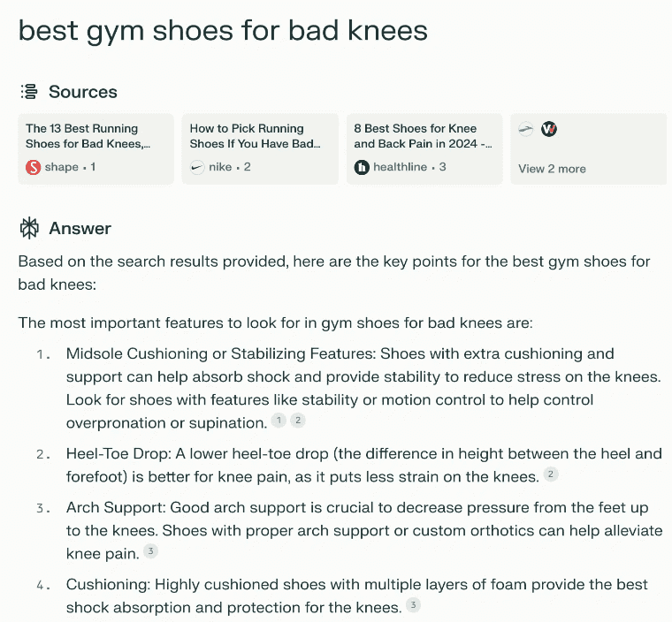Click the Answer section heading

point(80,228)
